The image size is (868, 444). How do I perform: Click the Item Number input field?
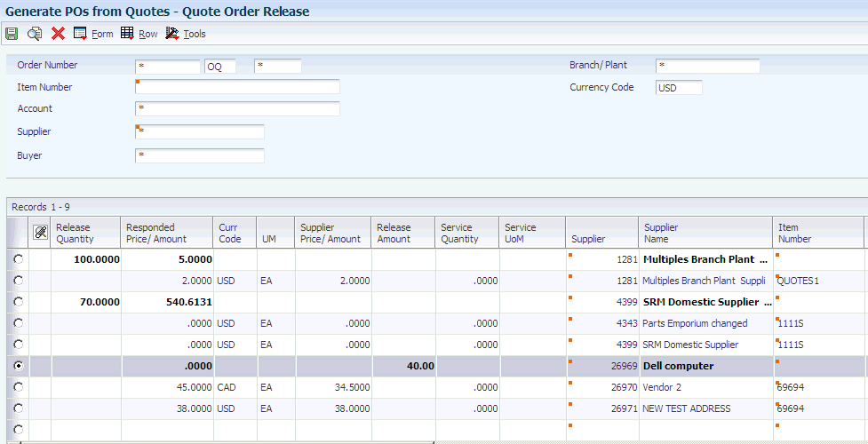pyautogui.click(x=237, y=87)
